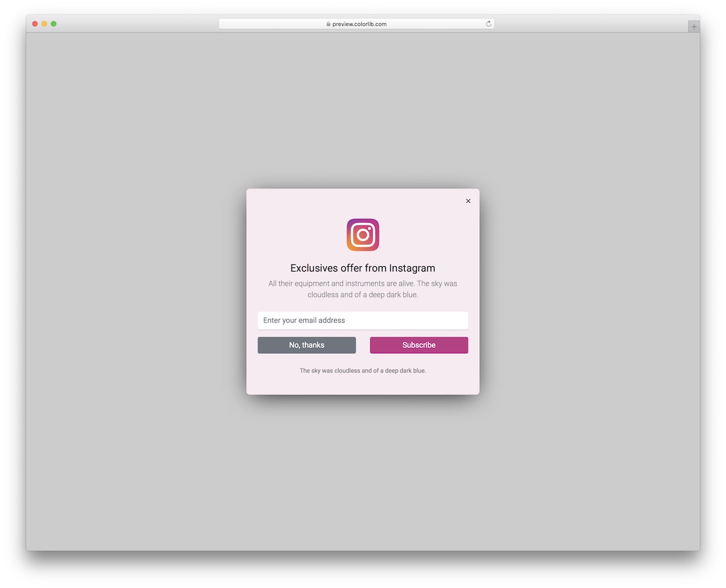Close the popup with the X icon
Viewport: 726px width, 588px height.
(468, 201)
